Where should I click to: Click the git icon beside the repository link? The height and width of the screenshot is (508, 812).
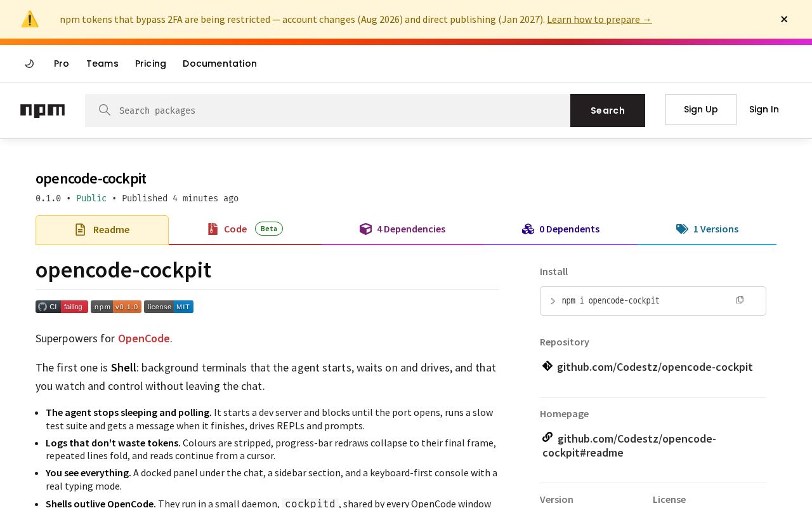click(x=547, y=366)
